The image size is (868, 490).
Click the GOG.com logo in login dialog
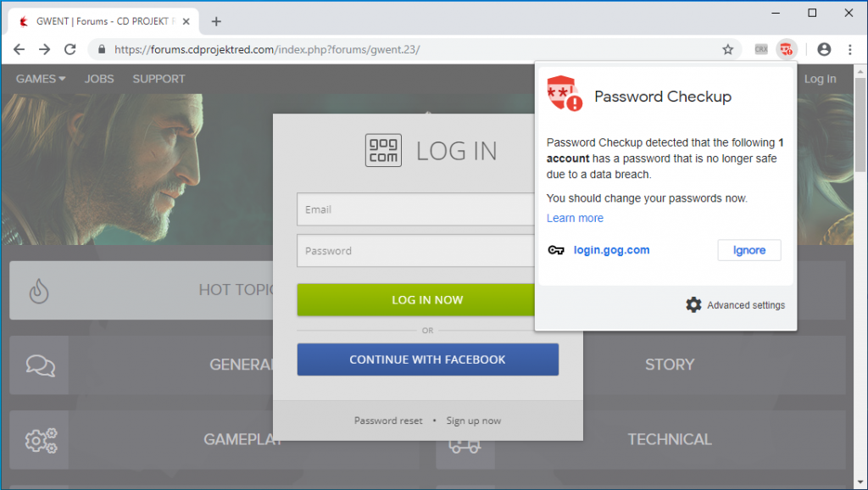[383, 150]
